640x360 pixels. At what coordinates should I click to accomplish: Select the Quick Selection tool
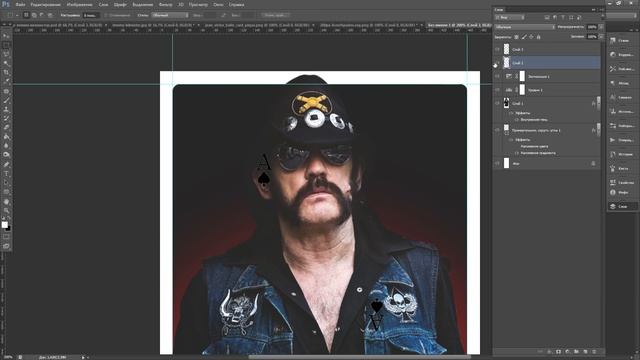[x=6, y=64]
